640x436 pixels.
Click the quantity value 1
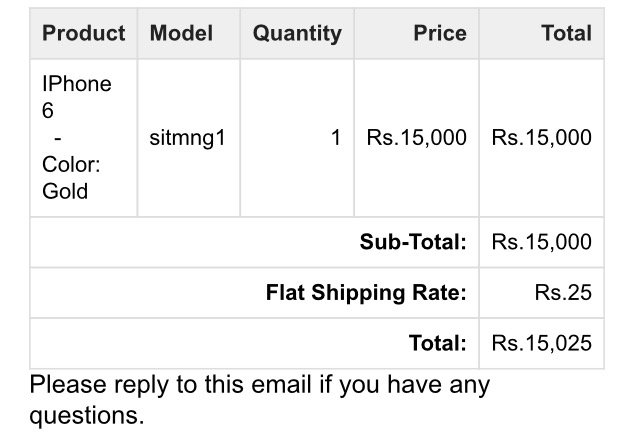tap(337, 138)
